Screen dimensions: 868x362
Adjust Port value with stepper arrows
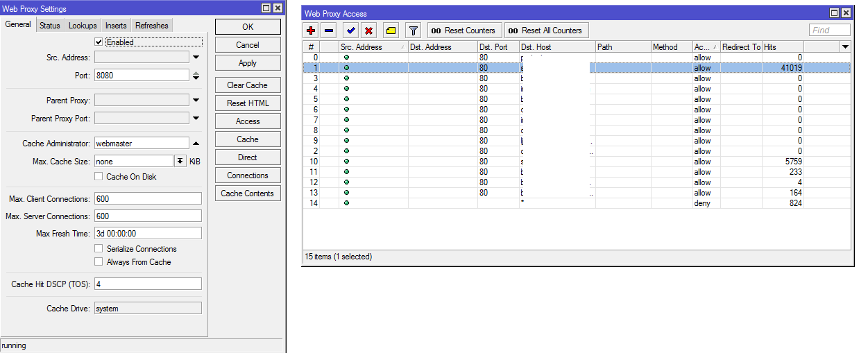[196, 76]
